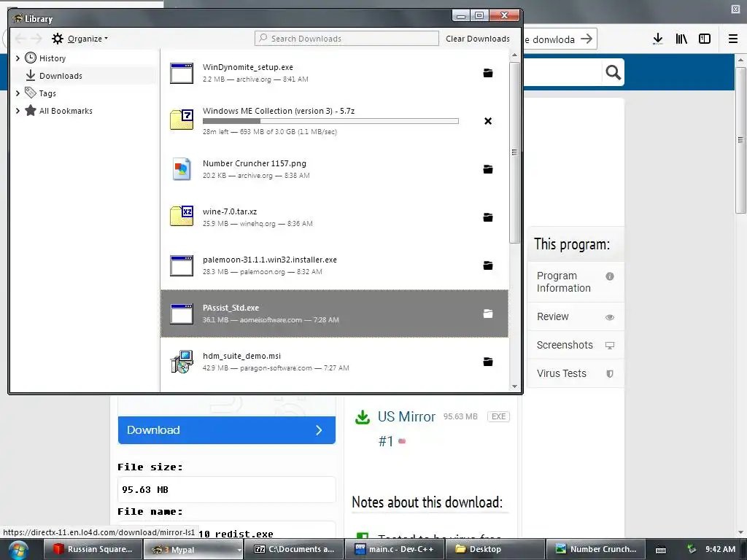Click the green US Mirror download icon

pos(363,417)
